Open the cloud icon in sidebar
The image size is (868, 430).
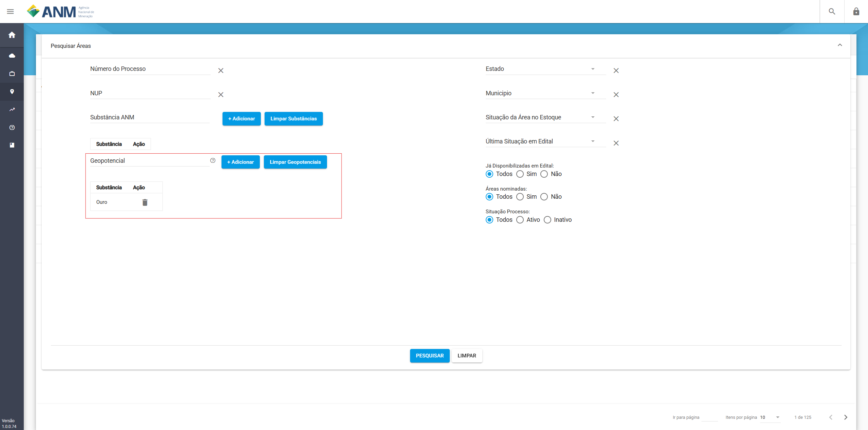[x=12, y=56]
